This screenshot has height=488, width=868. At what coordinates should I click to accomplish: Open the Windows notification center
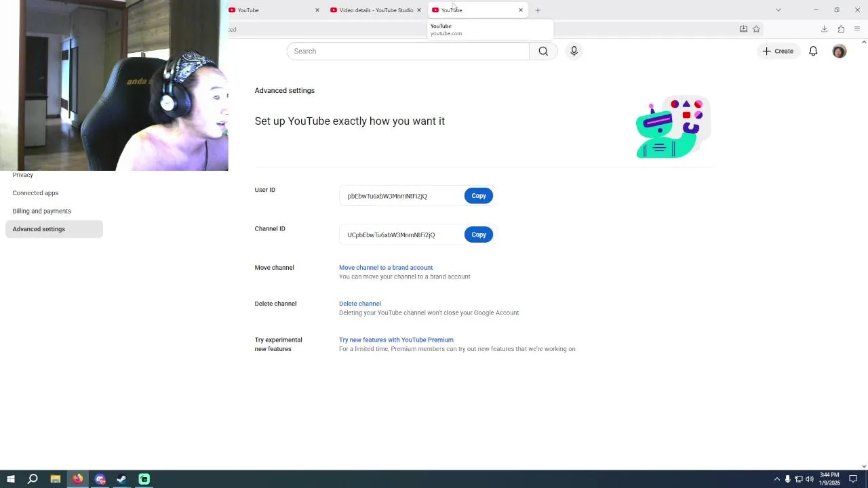point(853,479)
